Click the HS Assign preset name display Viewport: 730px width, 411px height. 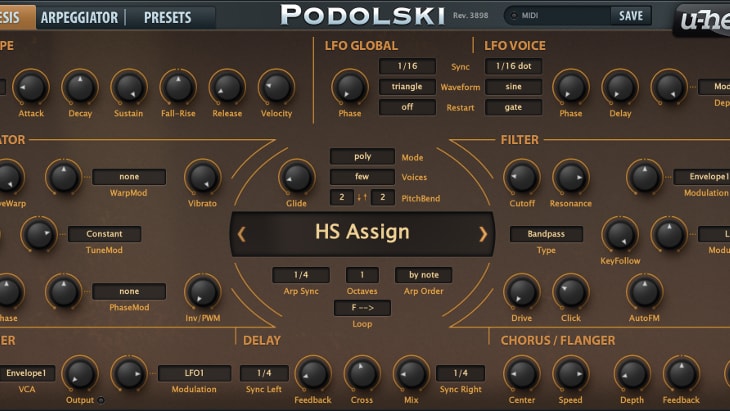click(x=362, y=232)
